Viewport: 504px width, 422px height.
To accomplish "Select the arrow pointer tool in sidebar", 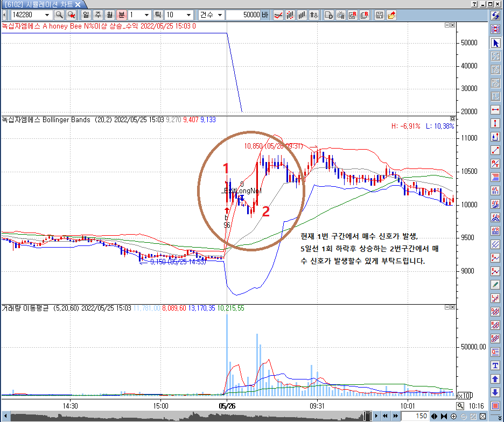I will pyautogui.click(x=495, y=43).
